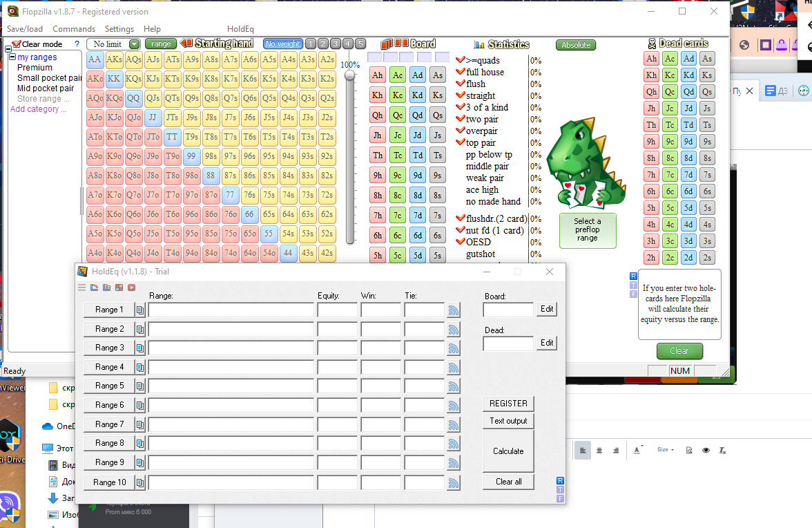Toggle the two pair checkmark
Screen dimensions: 812x528
tap(461, 119)
